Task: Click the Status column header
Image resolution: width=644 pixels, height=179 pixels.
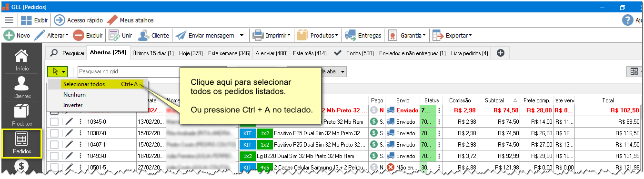Action: [x=431, y=100]
